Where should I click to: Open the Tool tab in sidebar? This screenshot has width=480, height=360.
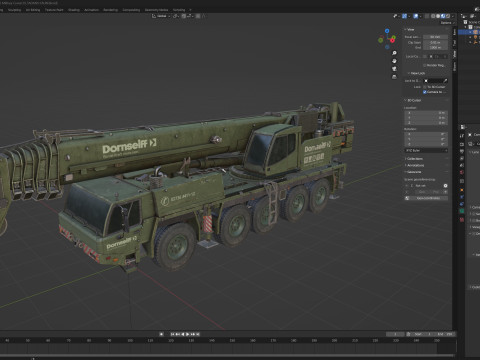coord(454,43)
